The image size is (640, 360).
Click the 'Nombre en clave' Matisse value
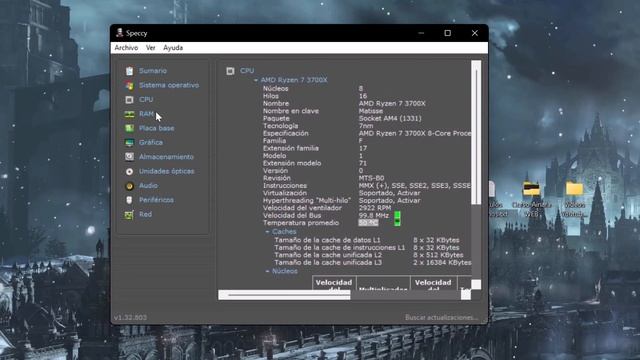[371, 111]
